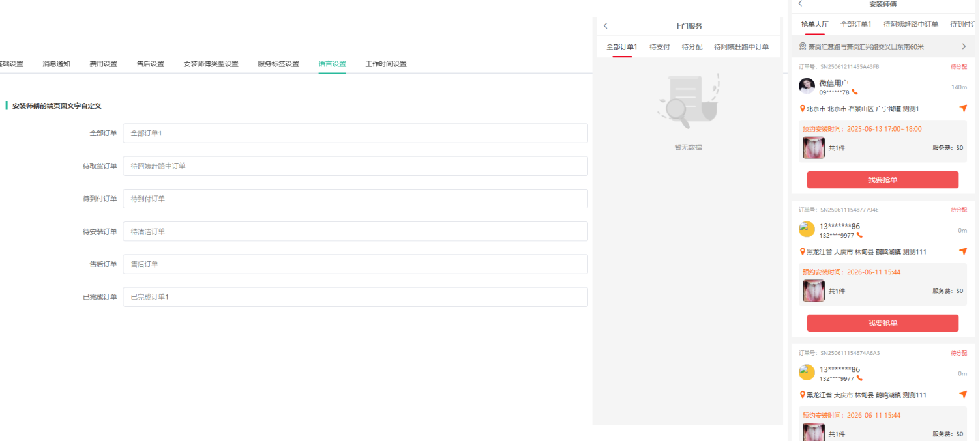Tap navigation arrow for 北京市 石景山区 address
Screen dimensions: 980x441
pyautogui.click(x=963, y=108)
